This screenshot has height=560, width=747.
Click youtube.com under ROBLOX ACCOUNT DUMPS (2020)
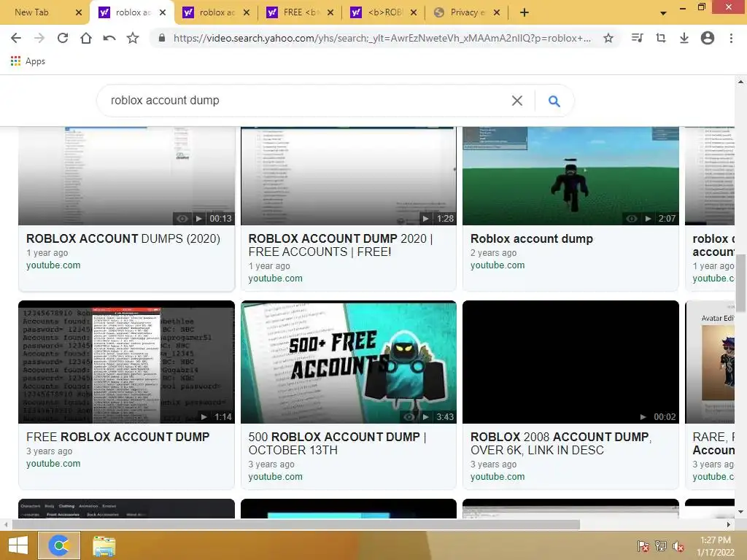53,265
